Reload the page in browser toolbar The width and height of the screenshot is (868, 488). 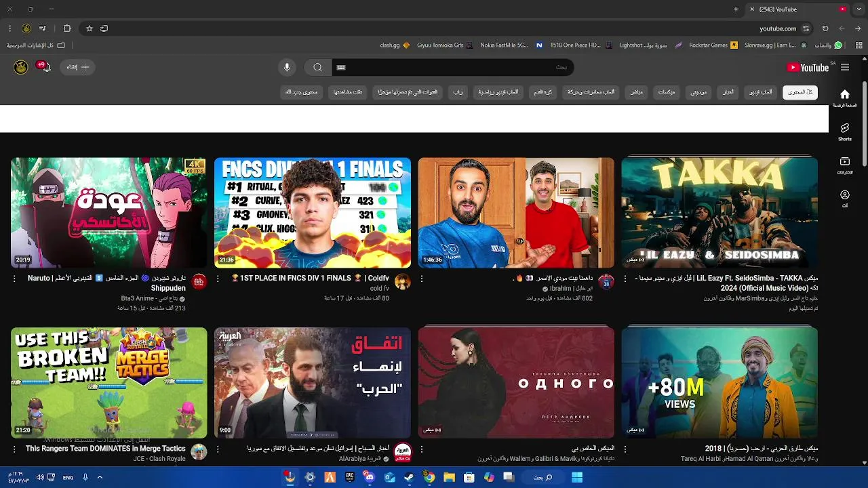pyautogui.click(x=825, y=28)
